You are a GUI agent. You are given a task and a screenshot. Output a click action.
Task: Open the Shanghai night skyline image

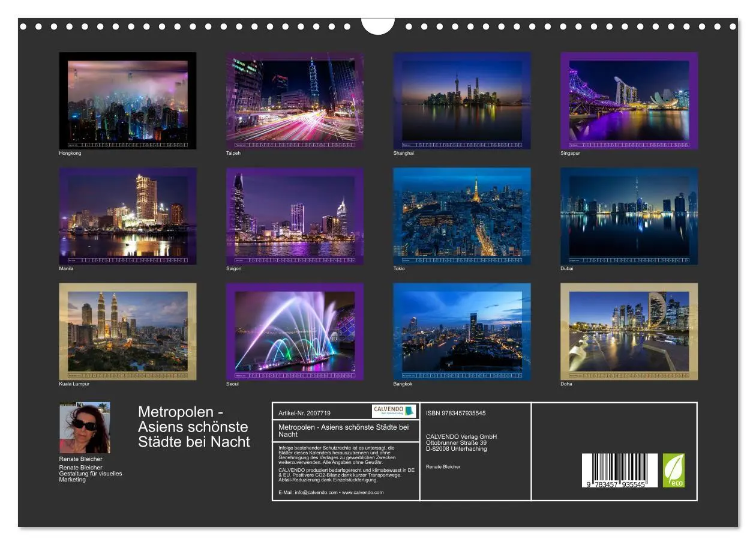pos(462,101)
